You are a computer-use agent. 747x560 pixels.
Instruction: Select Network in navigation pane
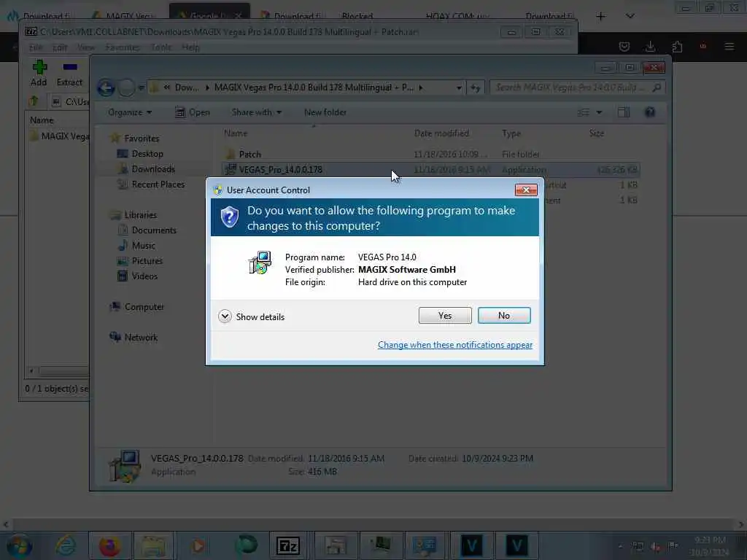pos(141,337)
